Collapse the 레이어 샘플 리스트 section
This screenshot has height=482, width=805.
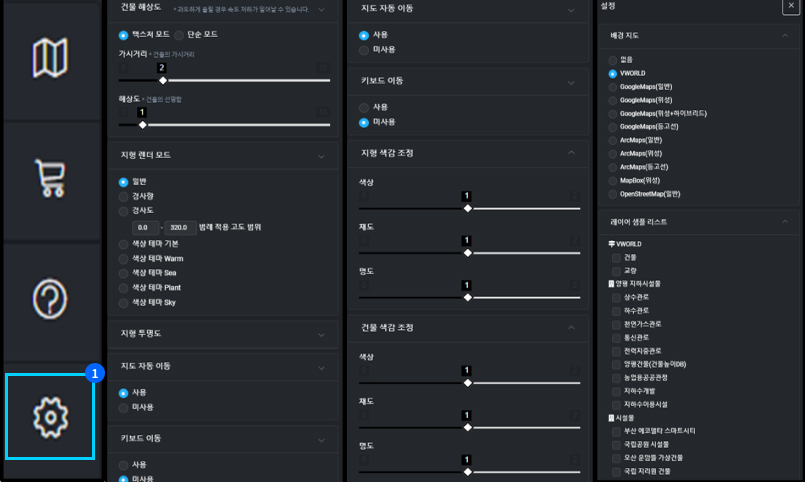pyautogui.click(x=784, y=222)
